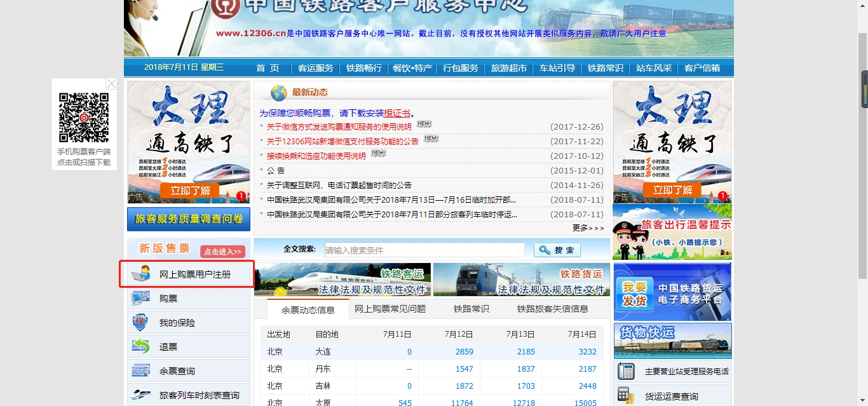Click the calculator icon for 货运运费查询

click(626, 395)
